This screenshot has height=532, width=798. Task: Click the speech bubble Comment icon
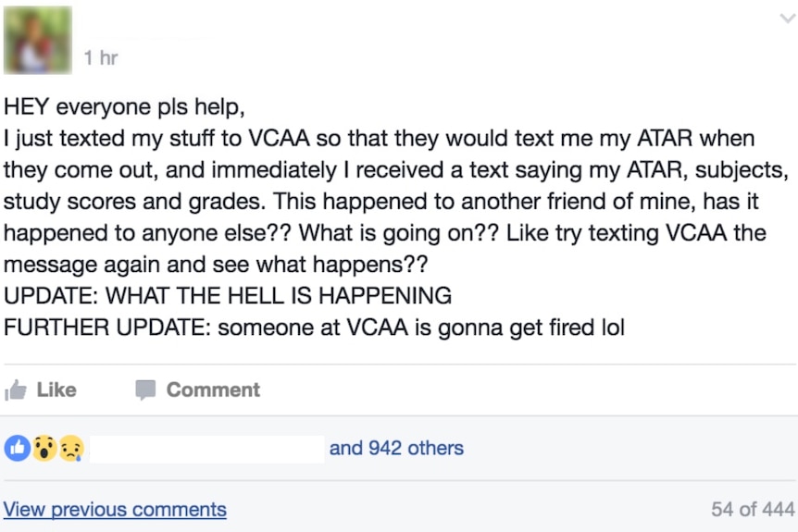pos(145,390)
